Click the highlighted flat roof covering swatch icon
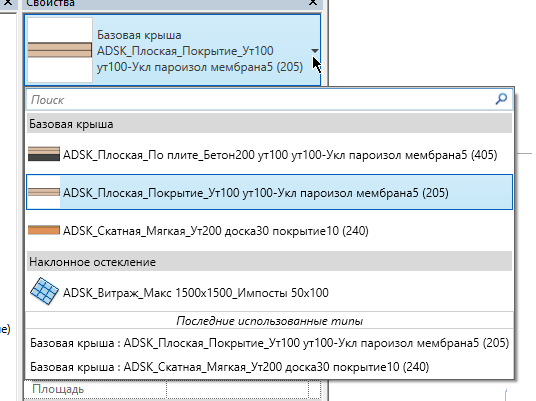This screenshot has height=401, width=536. [x=44, y=192]
